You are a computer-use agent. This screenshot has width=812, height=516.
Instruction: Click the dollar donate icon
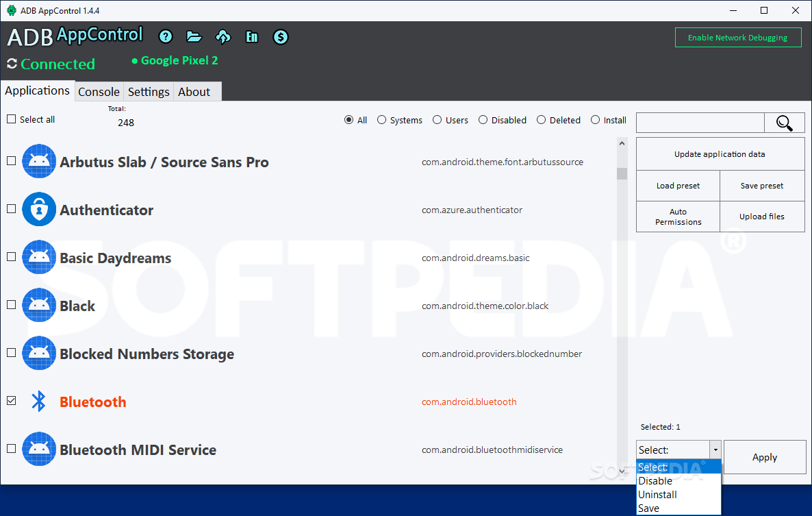[x=281, y=37]
